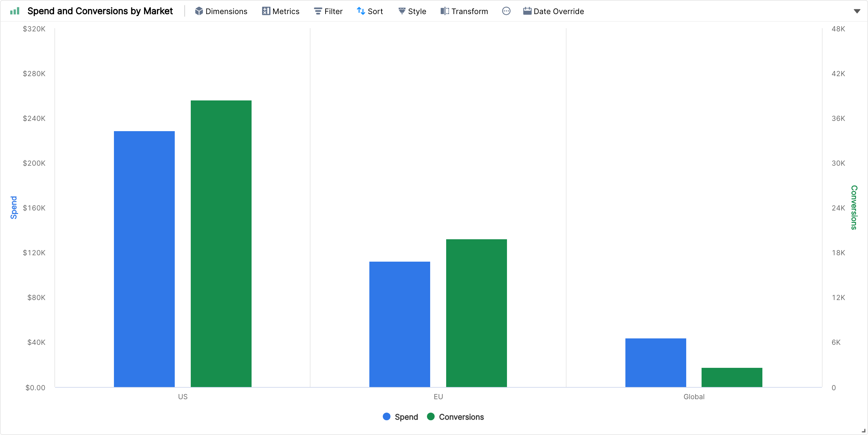Select the EU Spend bar
The width and height of the screenshot is (868, 435).
400,324
